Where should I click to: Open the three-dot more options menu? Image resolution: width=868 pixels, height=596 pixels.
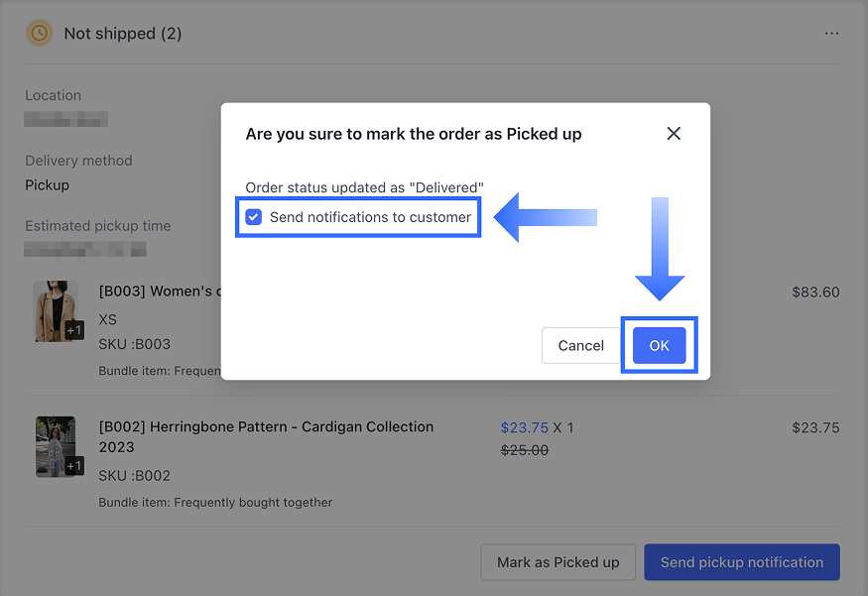[x=831, y=34]
